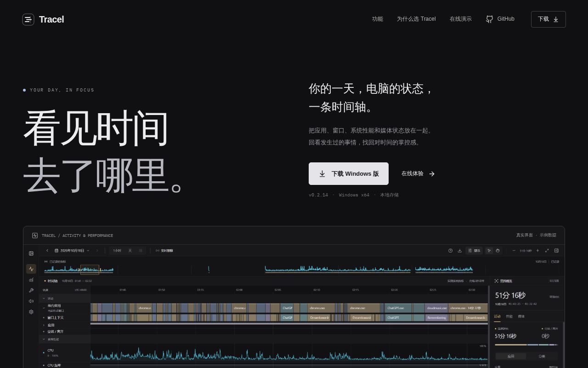Select the 1小时 range option
The height and width of the screenshot is (368, 588).
tap(117, 251)
